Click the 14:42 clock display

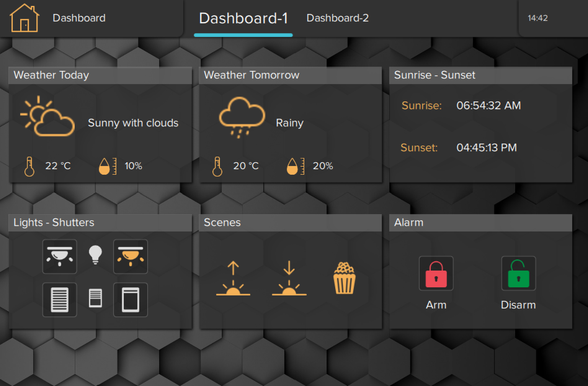click(537, 18)
